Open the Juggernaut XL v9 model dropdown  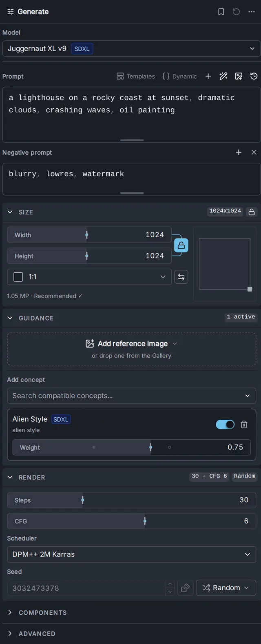click(x=131, y=48)
